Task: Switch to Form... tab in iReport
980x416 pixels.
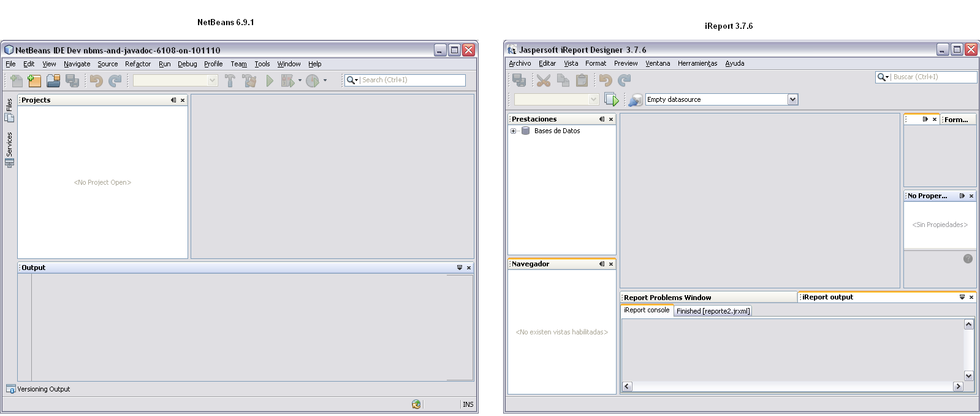Action: click(958, 120)
